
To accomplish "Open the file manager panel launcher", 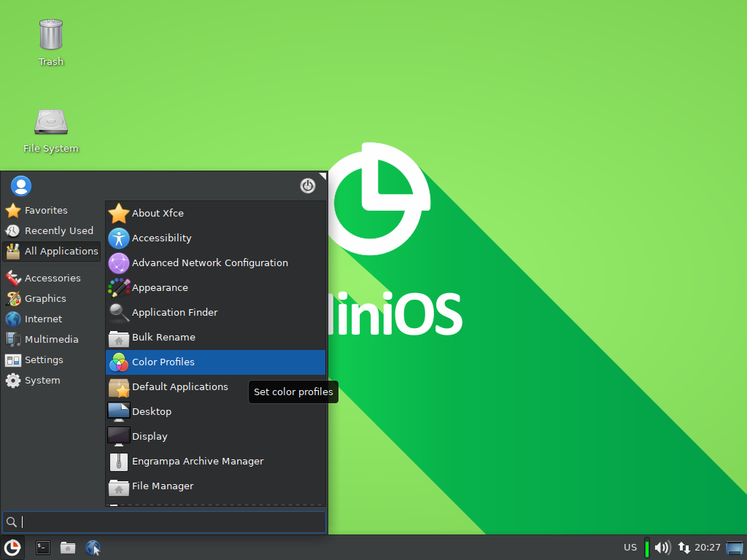I will (68, 548).
